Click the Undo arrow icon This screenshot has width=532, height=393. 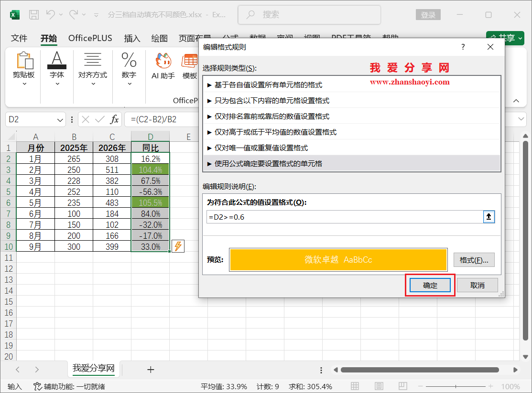pos(51,15)
